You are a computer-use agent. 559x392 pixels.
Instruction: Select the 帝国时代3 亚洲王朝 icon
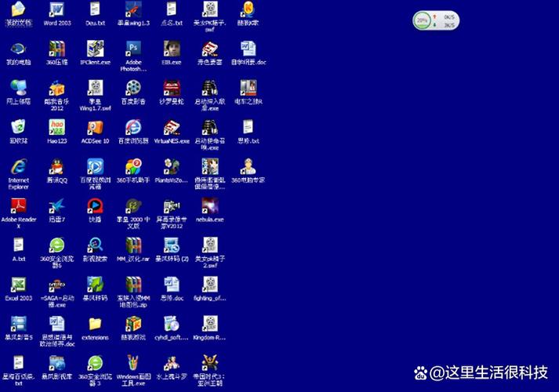[x=210, y=364]
